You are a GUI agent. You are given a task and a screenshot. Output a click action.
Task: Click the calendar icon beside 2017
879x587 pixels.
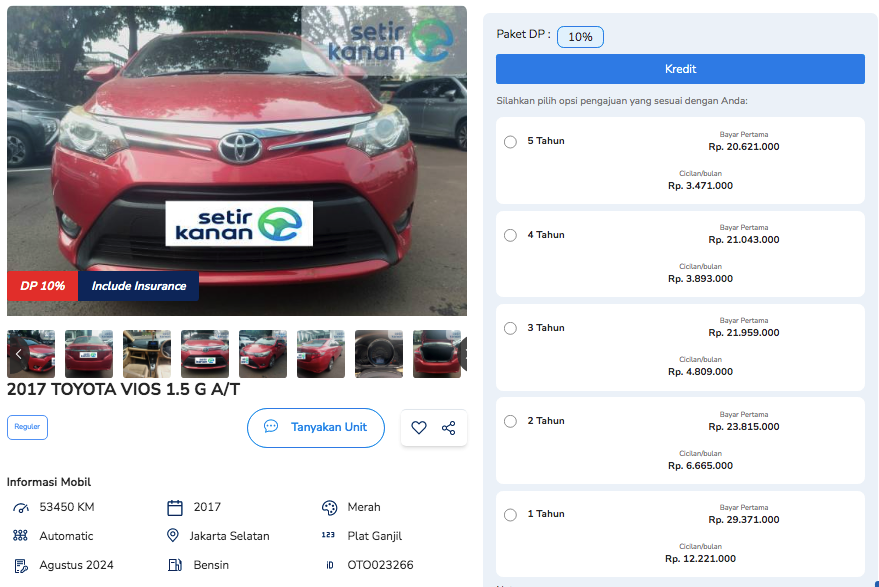pos(175,507)
